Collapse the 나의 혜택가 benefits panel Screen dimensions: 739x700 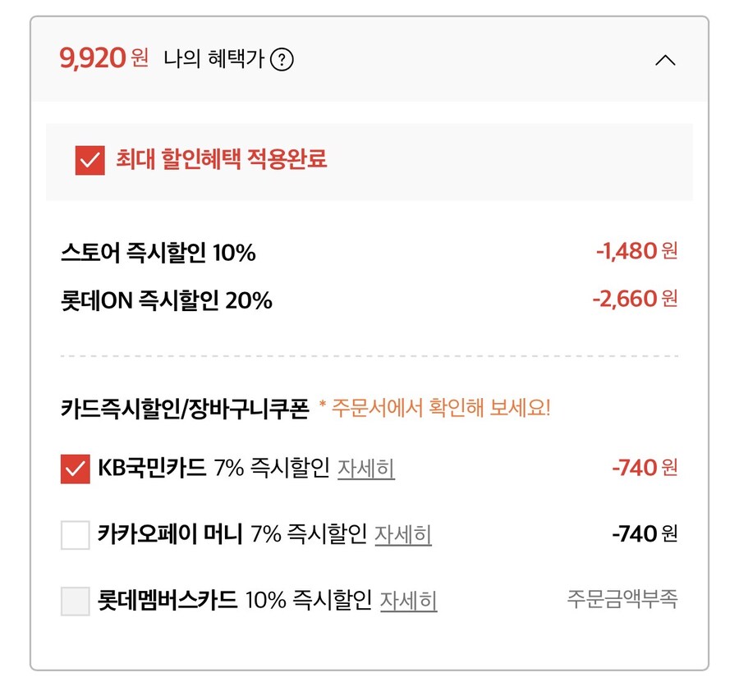click(x=666, y=60)
